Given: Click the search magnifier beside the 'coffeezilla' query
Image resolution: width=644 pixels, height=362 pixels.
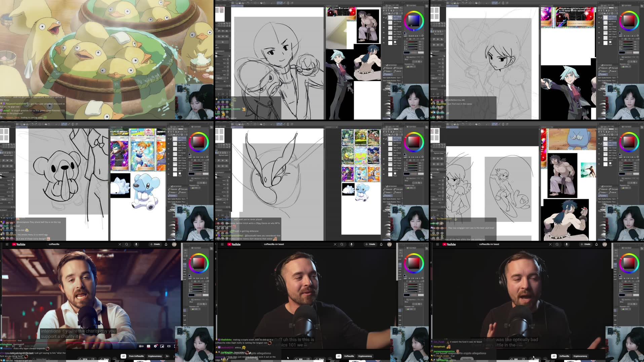Looking at the screenshot, I should [x=127, y=244].
